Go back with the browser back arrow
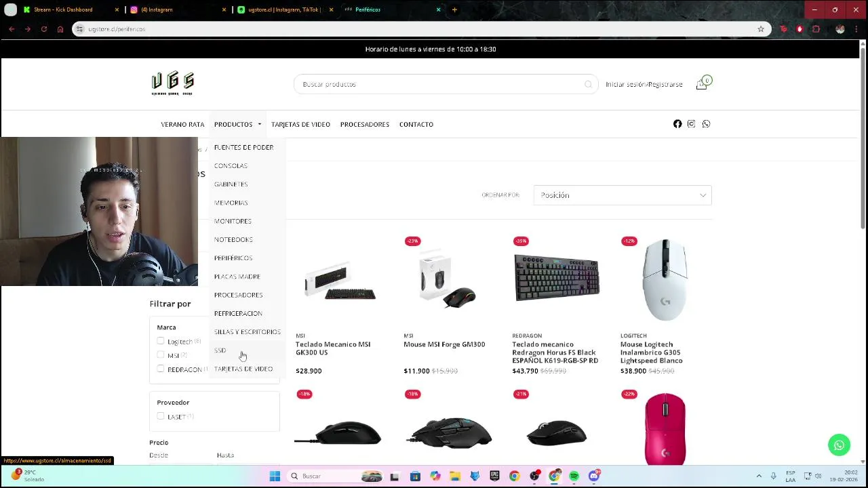The height and width of the screenshot is (488, 868). (x=12, y=29)
